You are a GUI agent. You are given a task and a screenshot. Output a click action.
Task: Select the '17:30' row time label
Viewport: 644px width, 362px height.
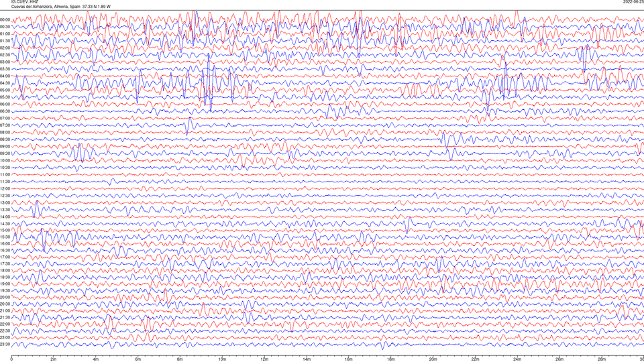click(x=5, y=264)
